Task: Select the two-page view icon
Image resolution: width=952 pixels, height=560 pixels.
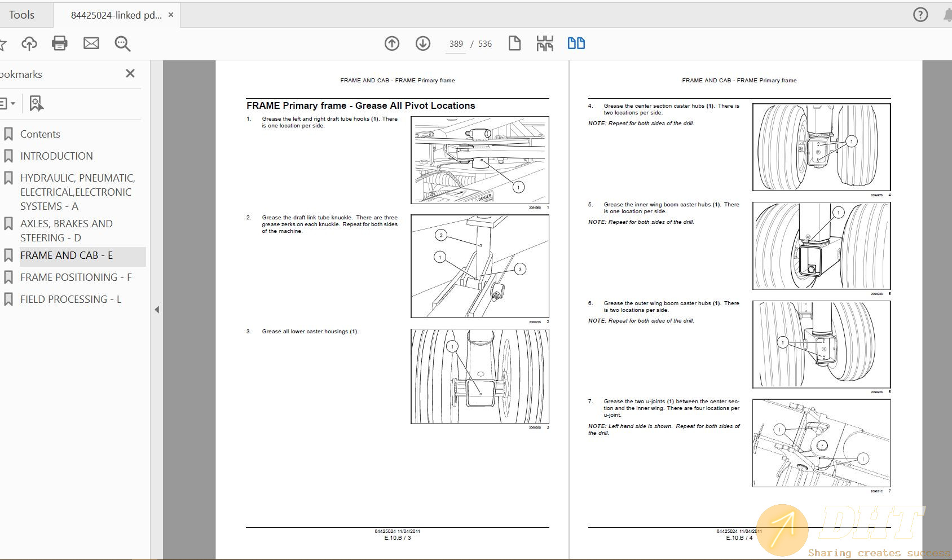Action: (576, 43)
